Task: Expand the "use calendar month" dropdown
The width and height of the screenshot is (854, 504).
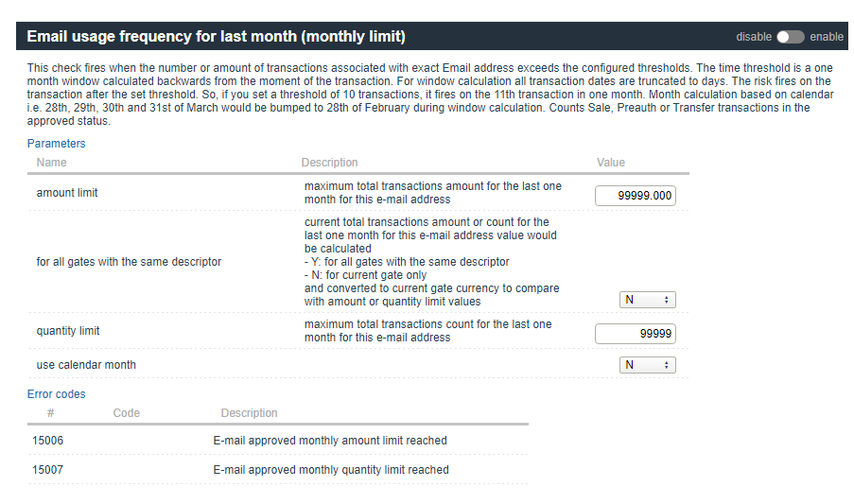Action: click(x=648, y=365)
